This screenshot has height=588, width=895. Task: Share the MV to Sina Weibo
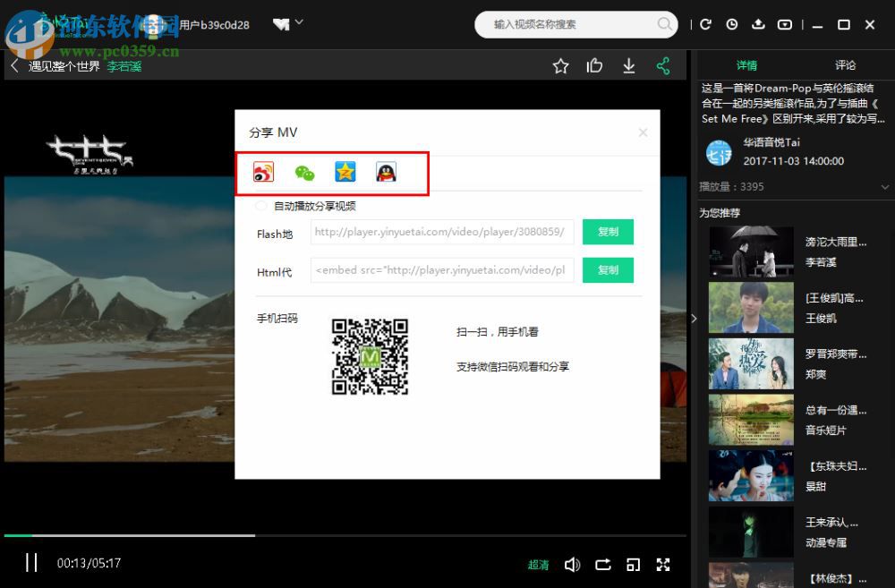coord(260,172)
